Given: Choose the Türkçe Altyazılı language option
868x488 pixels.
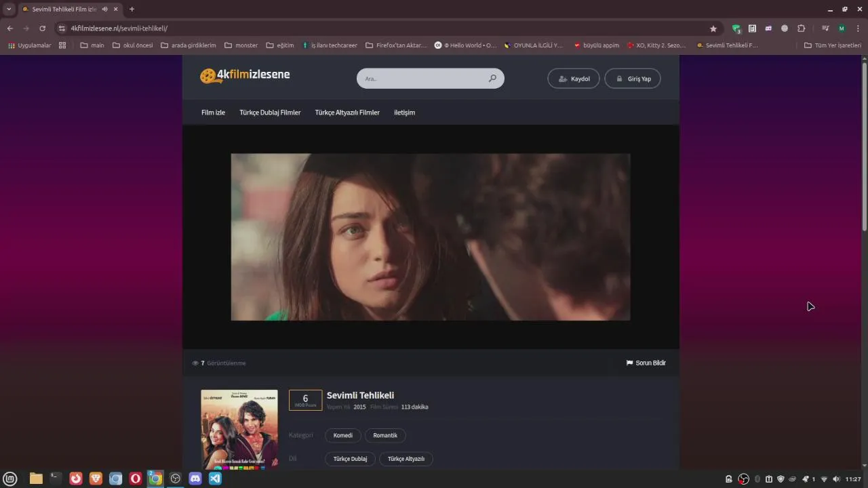Looking at the screenshot, I should [x=406, y=459].
